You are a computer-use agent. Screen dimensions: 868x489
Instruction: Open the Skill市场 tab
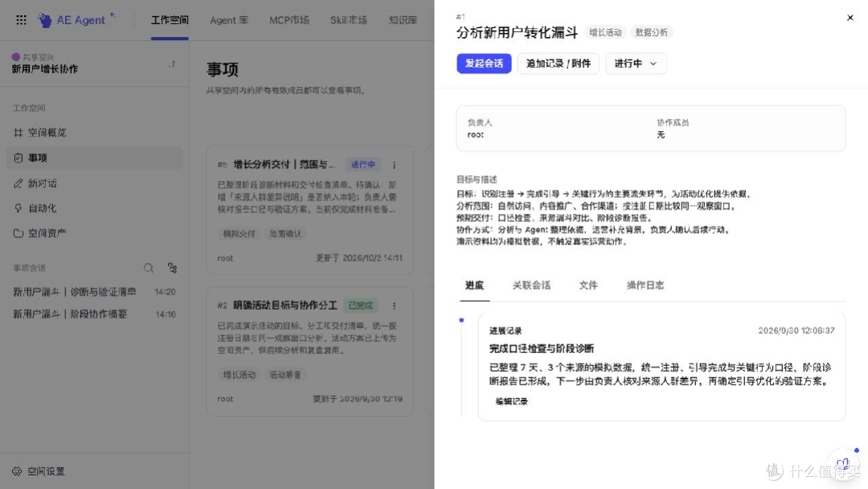pos(348,20)
